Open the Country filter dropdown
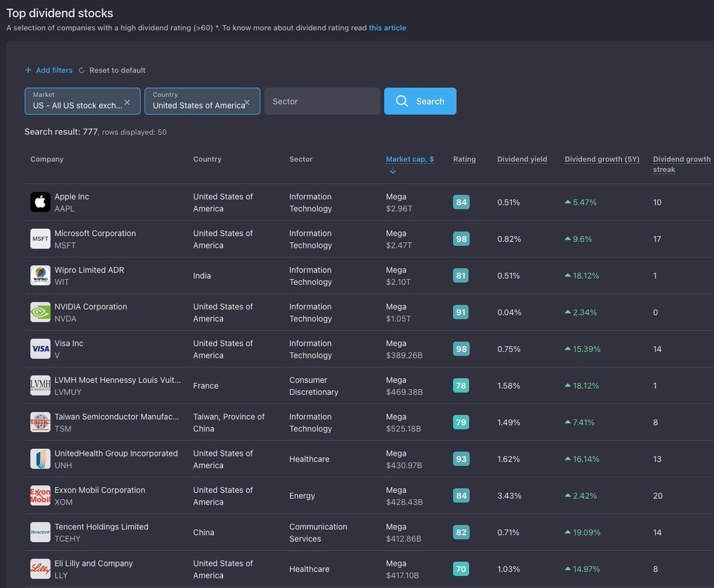 click(x=202, y=101)
